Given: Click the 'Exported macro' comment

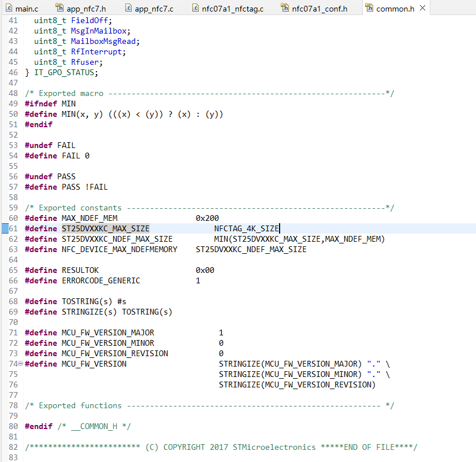Looking at the screenshot, I should [x=210, y=93].
